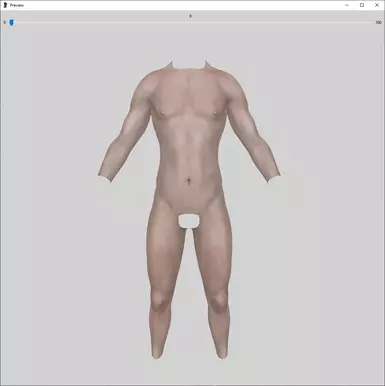
Task: Click the 0 minimum label left of slider
Action: pos(5,23)
